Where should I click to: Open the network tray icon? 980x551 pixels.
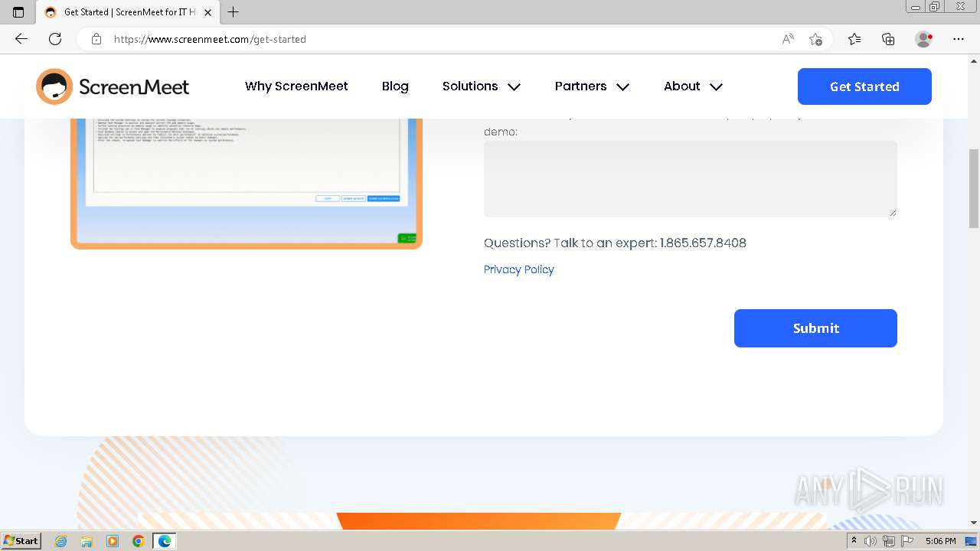point(889,541)
